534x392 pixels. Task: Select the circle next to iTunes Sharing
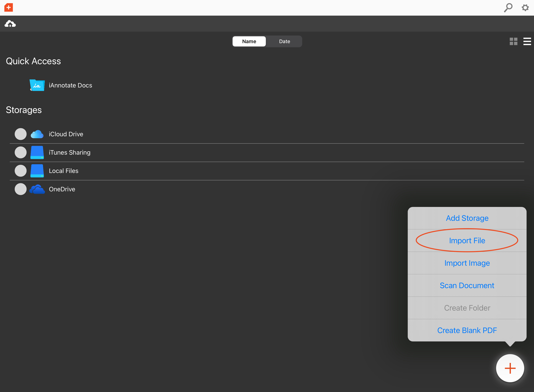pyautogui.click(x=21, y=152)
